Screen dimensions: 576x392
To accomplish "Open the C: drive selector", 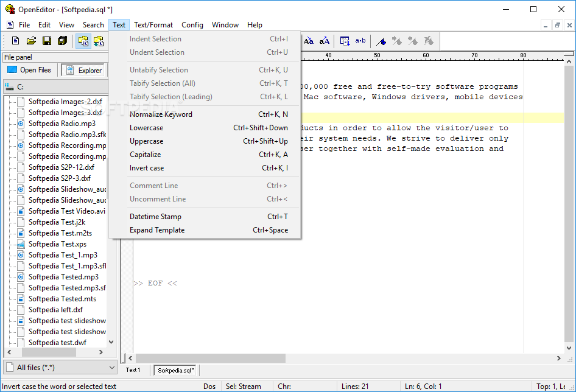I will pyautogui.click(x=56, y=87).
